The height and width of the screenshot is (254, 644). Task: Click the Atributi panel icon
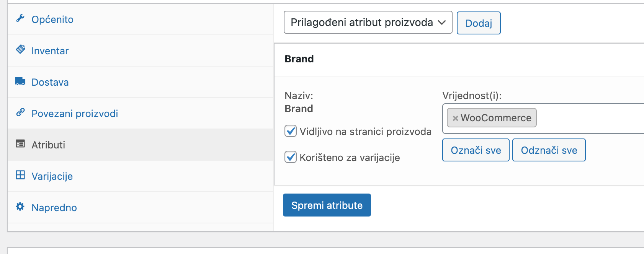(x=21, y=144)
